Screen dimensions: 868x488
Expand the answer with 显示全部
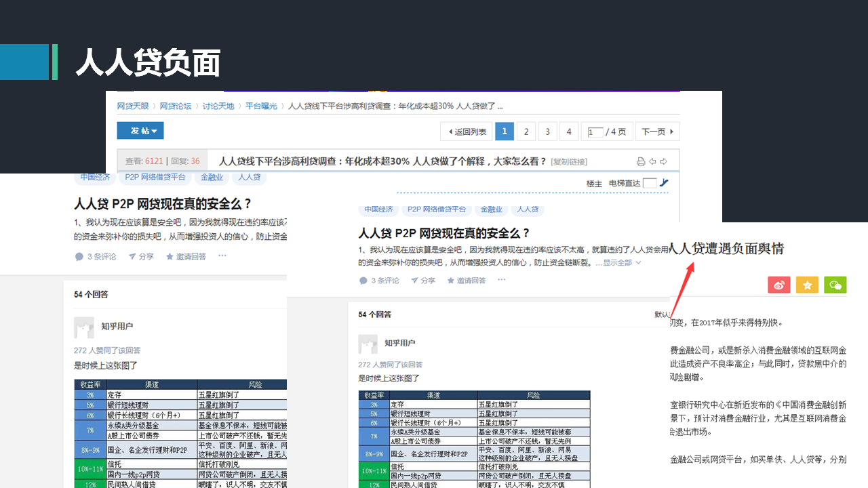pos(622,262)
